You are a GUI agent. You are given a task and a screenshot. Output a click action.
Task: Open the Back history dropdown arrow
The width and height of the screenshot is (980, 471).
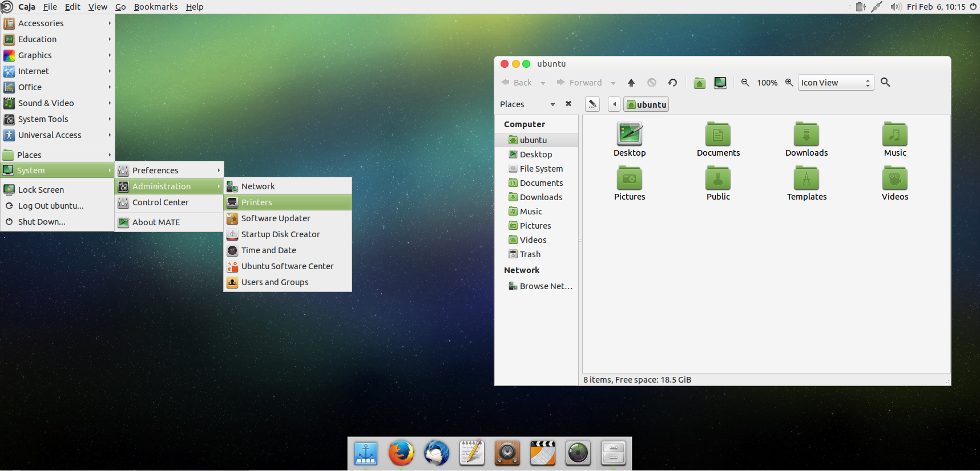coord(543,83)
